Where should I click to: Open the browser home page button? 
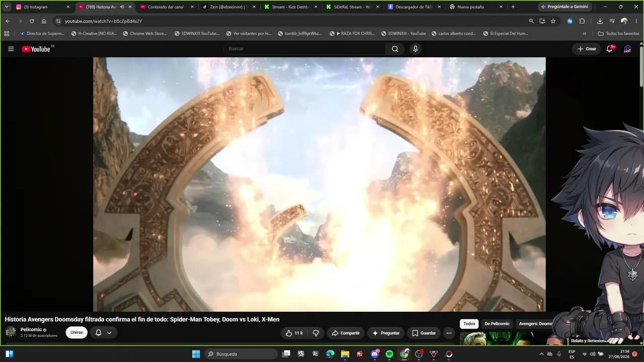tap(44, 21)
